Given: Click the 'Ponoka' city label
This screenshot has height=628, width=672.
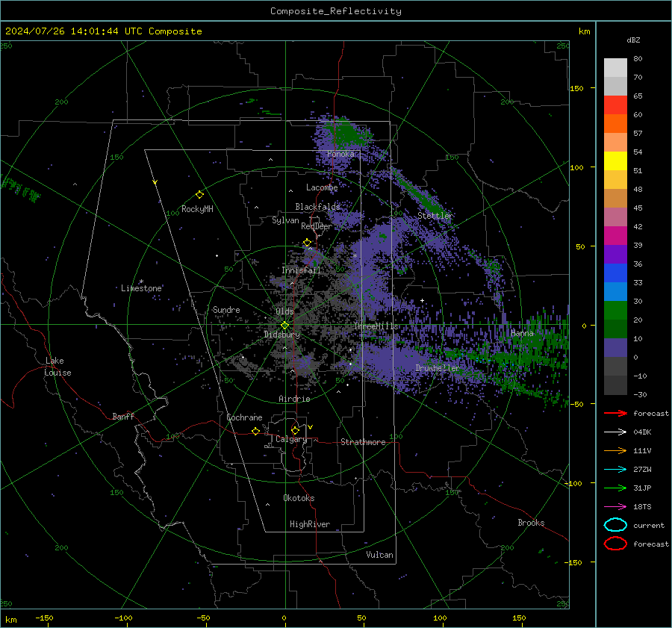Looking at the screenshot, I should 340,154.
